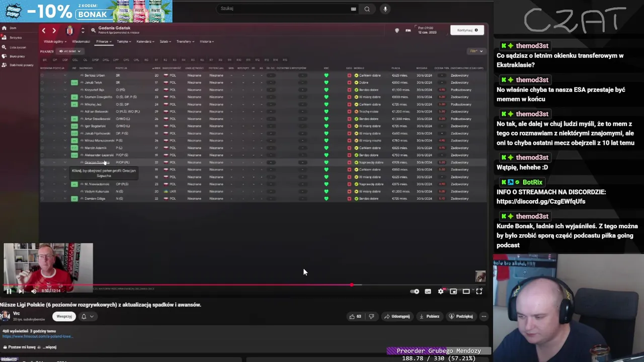Expand the notification bell dropdown

point(87,316)
